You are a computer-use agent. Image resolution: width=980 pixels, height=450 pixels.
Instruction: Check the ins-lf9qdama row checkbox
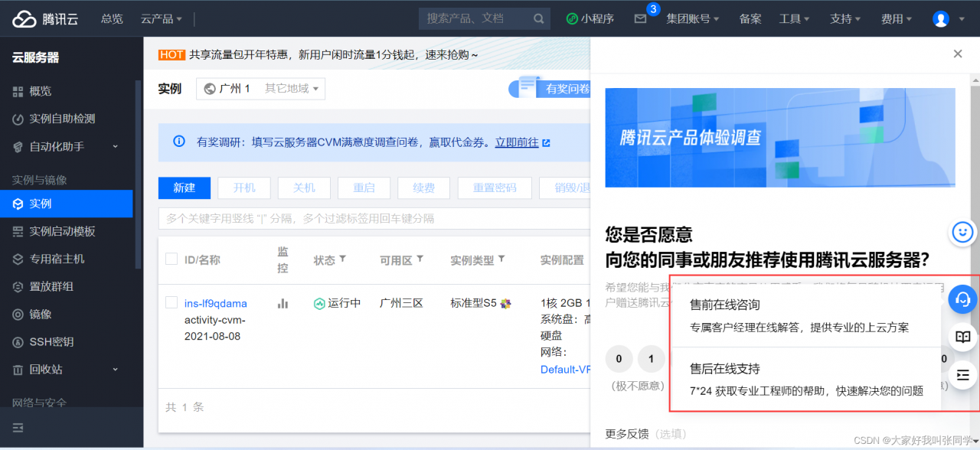click(x=171, y=302)
